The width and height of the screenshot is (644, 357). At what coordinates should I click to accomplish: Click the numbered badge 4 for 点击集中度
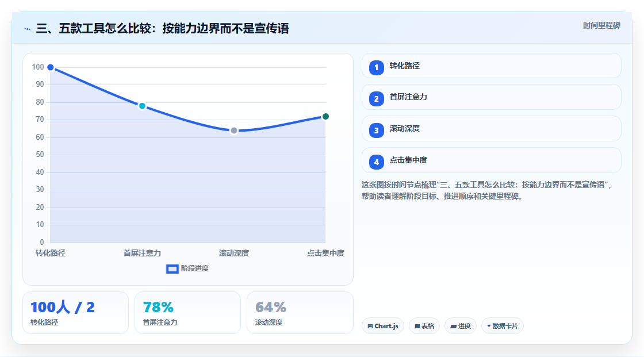coord(376,162)
